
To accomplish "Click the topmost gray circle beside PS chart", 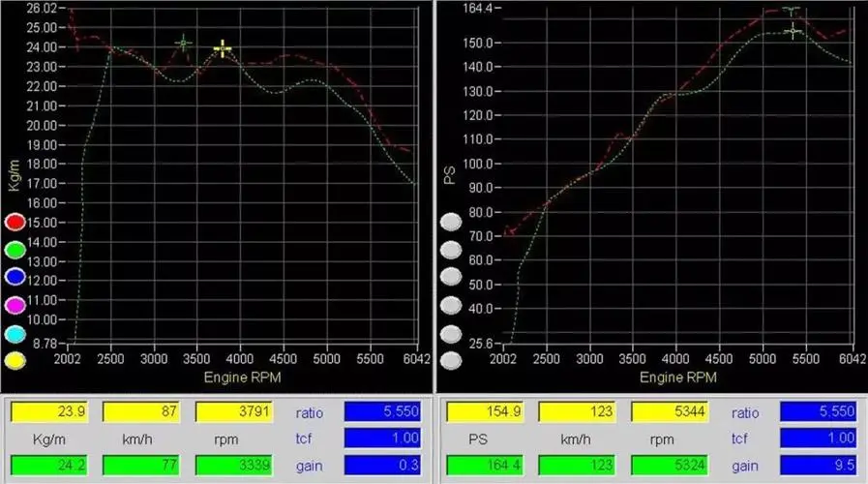I will (x=452, y=222).
